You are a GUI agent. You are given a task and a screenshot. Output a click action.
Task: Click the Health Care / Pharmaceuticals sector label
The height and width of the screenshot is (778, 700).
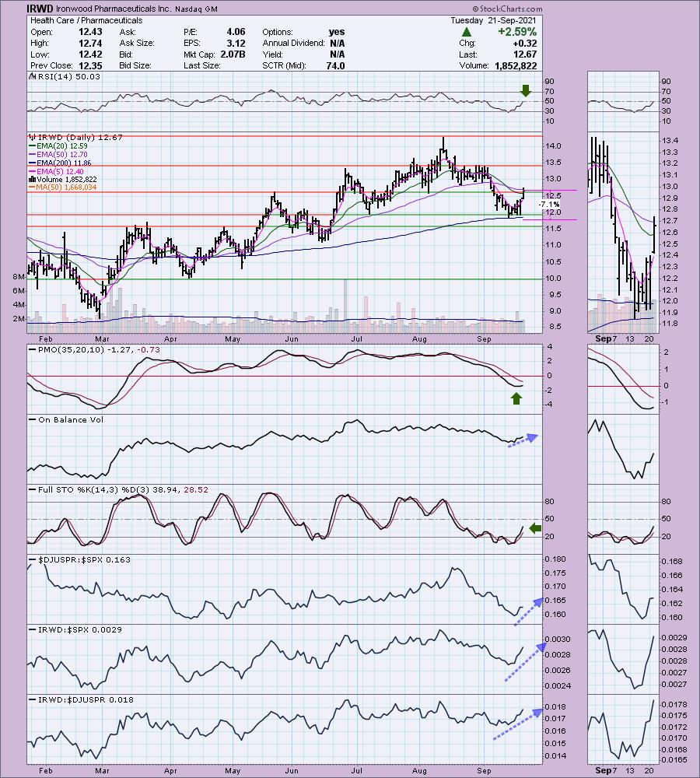tap(86, 20)
